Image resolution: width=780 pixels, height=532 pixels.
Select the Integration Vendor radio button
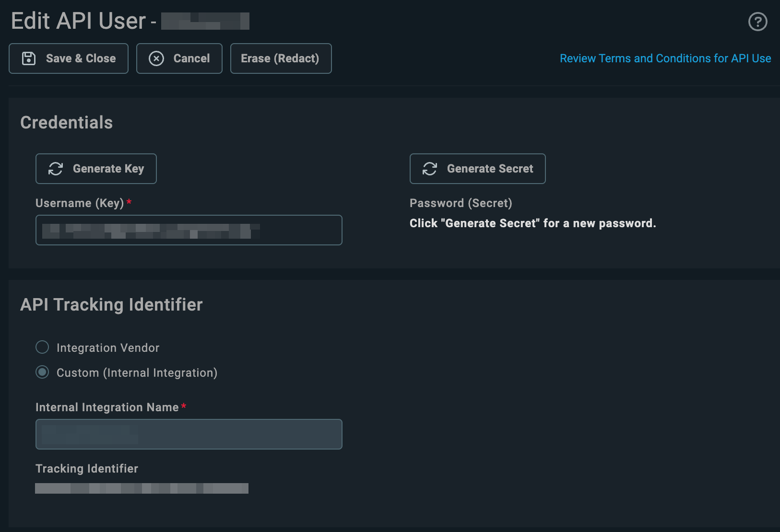(42, 347)
